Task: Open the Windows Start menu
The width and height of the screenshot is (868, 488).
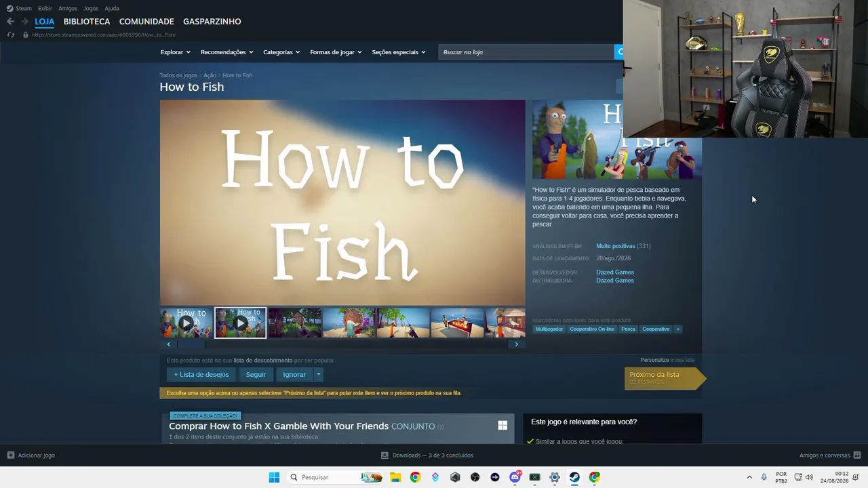Action: click(274, 477)
